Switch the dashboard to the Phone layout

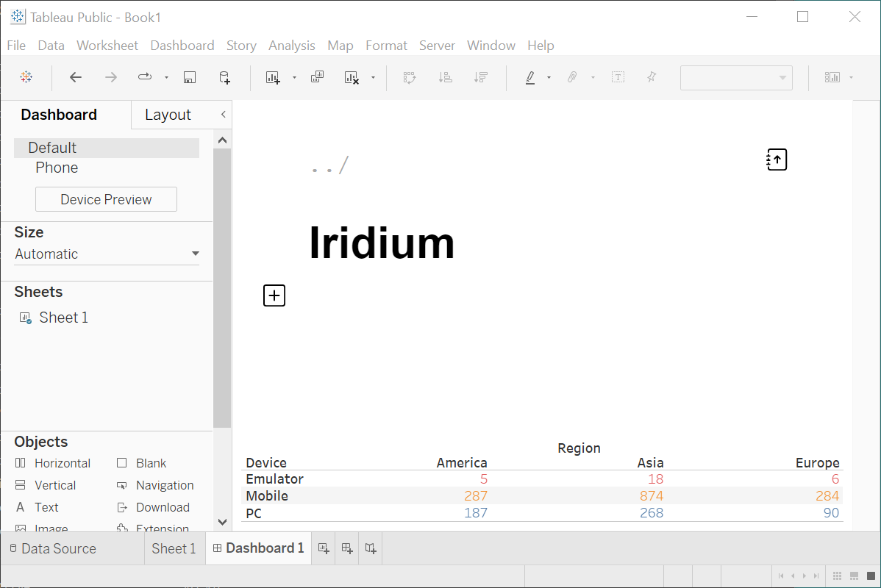57,168
